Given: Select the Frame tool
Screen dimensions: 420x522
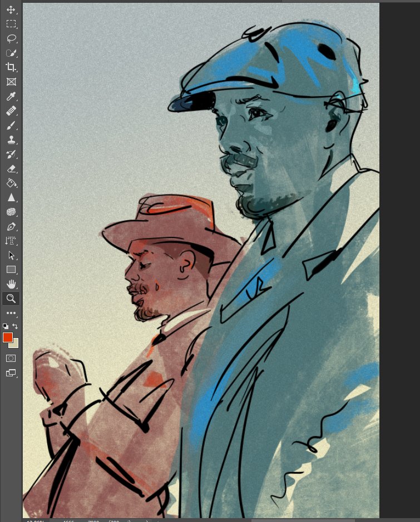Looking at the screenshot, I should point(11,82).
